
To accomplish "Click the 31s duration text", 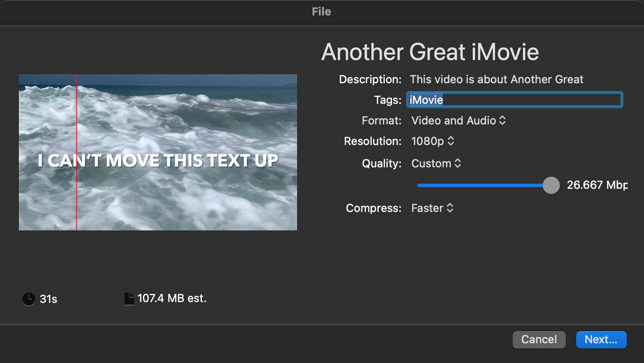I will [49, 299].
